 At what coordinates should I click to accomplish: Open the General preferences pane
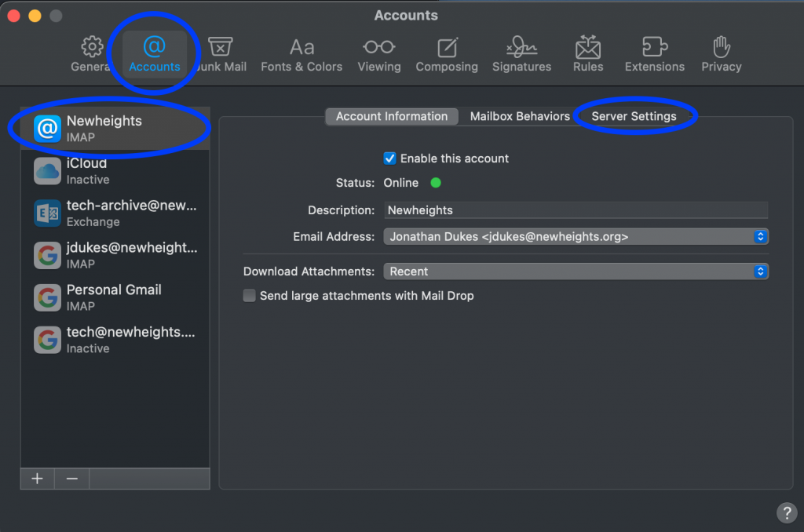click(x=91, y=54)
